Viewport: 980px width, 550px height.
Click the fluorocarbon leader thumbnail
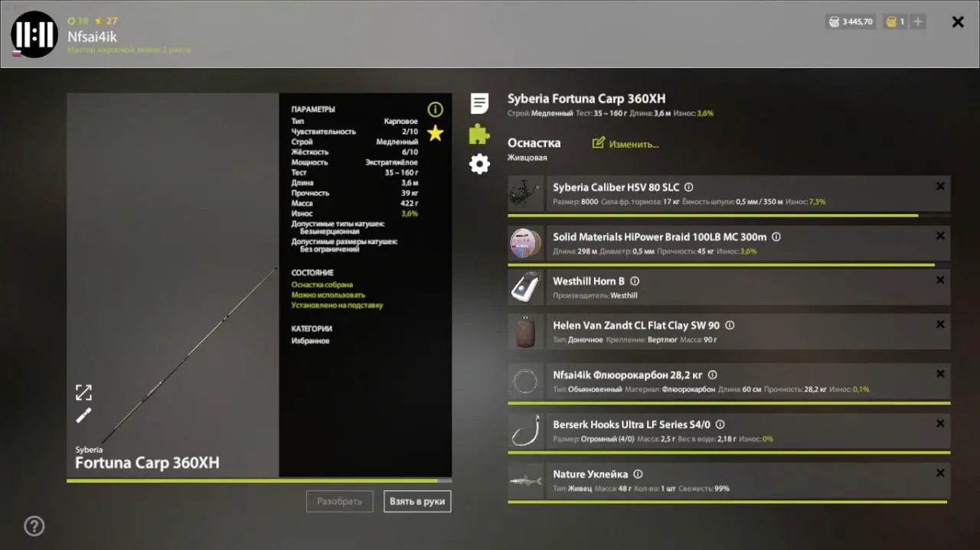(525, 381)
